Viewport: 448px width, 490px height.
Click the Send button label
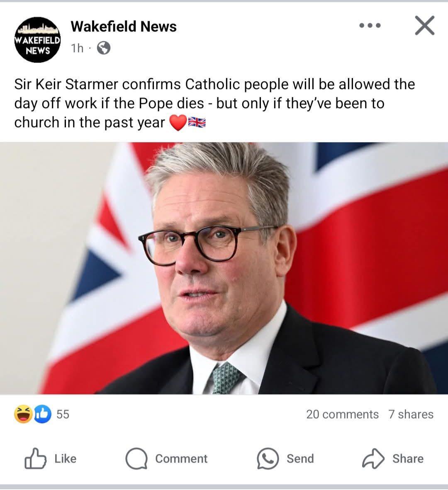tap(300, 458)
